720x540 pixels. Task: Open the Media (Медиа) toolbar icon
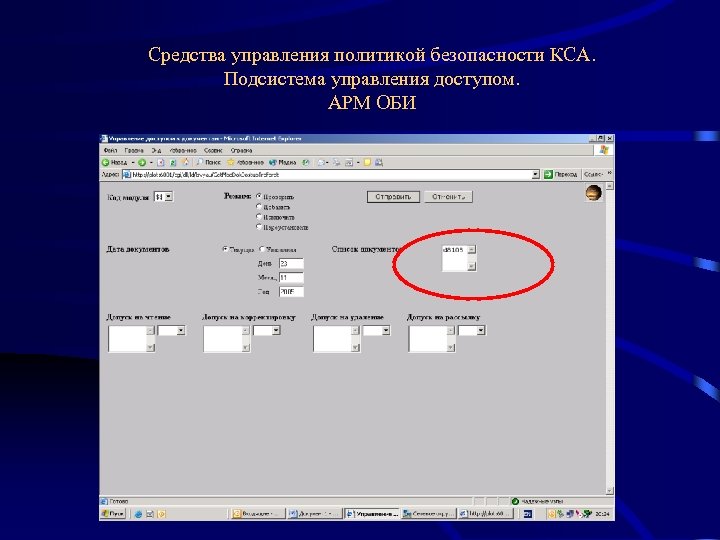273,162
